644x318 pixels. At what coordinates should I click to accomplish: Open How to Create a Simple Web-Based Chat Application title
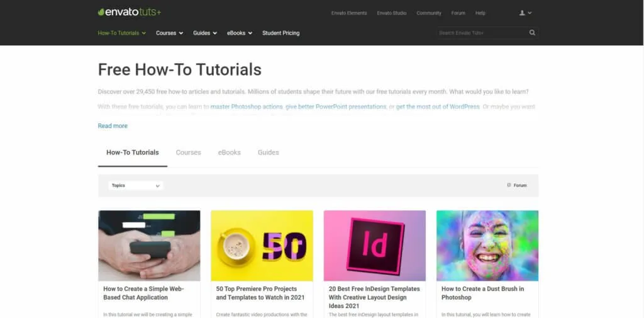[x=144, y=293]
